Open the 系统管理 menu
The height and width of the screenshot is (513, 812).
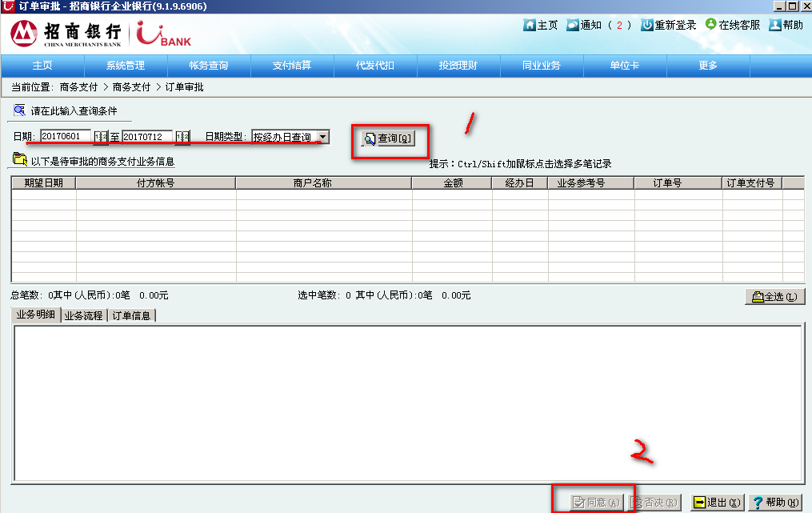coord(126,66)
